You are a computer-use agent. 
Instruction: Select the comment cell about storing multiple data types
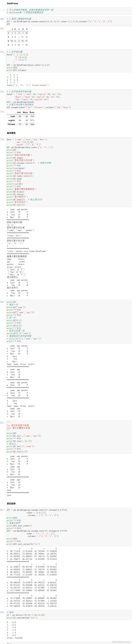[69, 11]
